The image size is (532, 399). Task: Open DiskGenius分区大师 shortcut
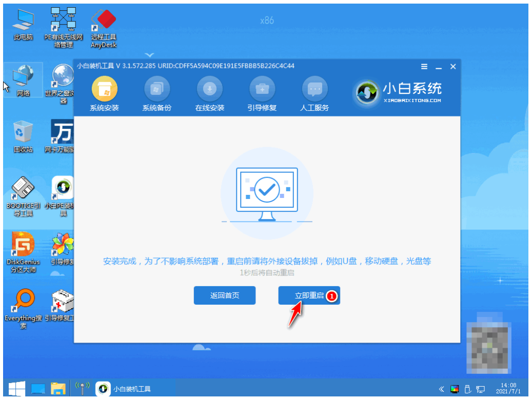coord(23,252)
